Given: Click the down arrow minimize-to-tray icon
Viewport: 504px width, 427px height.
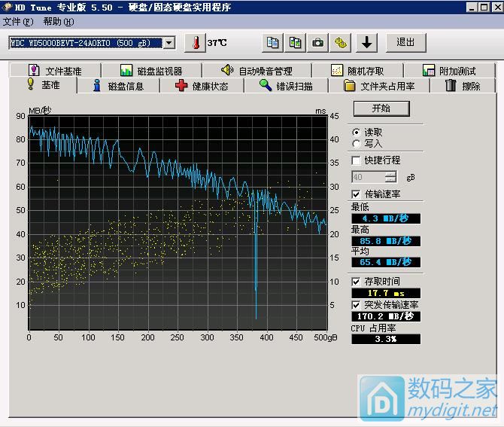Looking at the screenshot, I should coord(366,43).
